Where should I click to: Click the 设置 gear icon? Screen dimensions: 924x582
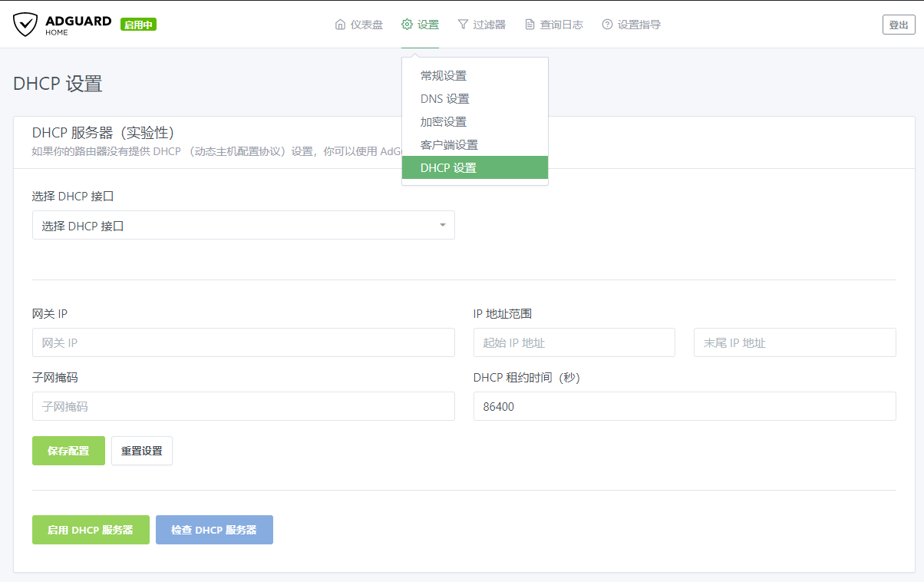point(406,24)
